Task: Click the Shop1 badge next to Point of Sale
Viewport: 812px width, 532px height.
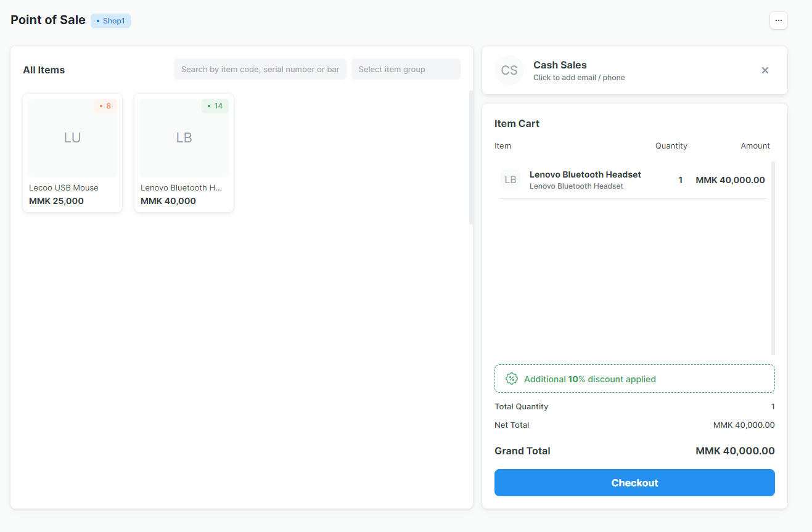Action: (x=110, y=20)
